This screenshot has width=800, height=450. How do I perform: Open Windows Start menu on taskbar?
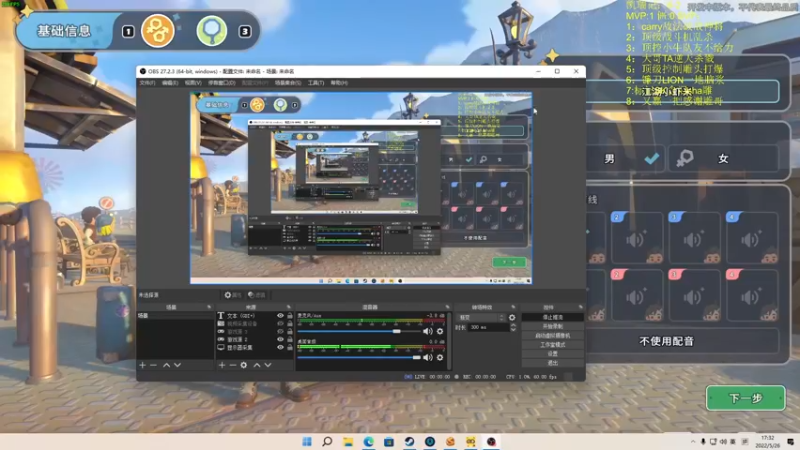tap(307, 441)
